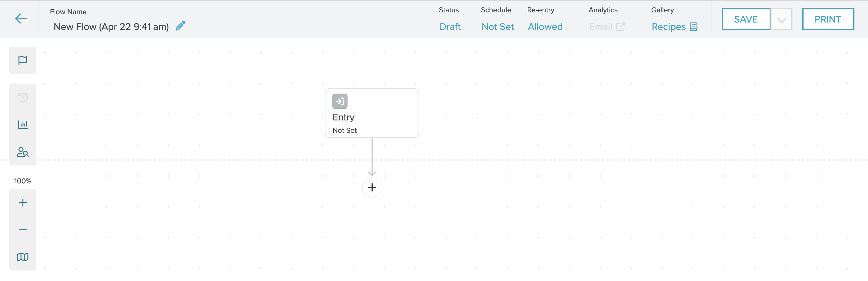Toggle the minimap map icon
Screen dimensions: 868x281
(x=23, y=257)
